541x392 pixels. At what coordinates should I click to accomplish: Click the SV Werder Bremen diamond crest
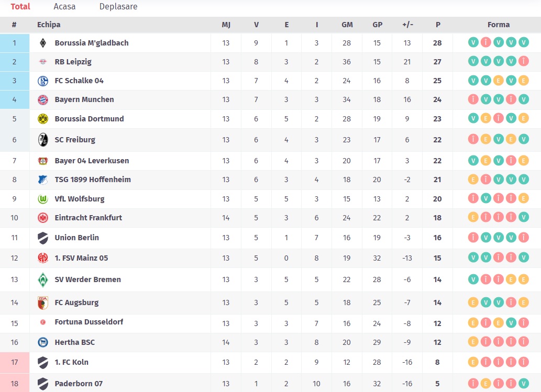click(43, 279)
